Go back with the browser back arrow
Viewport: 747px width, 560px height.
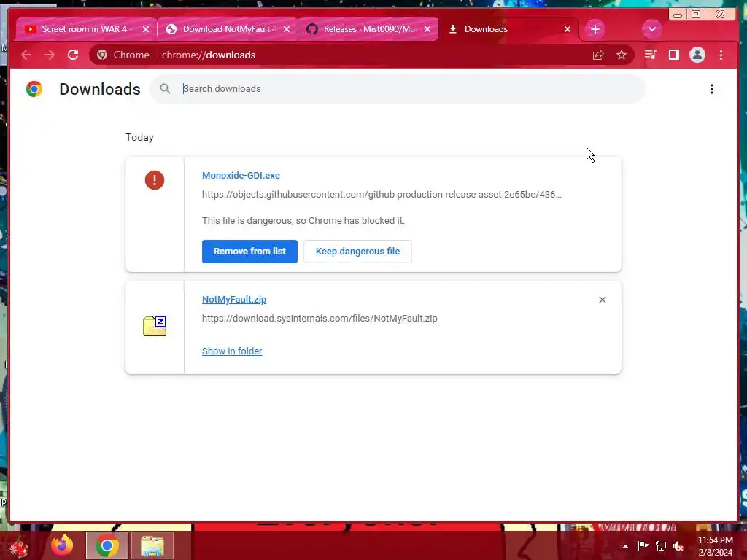point(26,55)
